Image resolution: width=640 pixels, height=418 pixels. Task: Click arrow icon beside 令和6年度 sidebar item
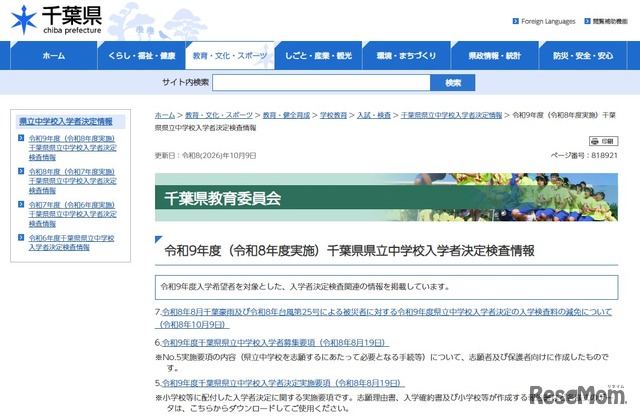21,237
